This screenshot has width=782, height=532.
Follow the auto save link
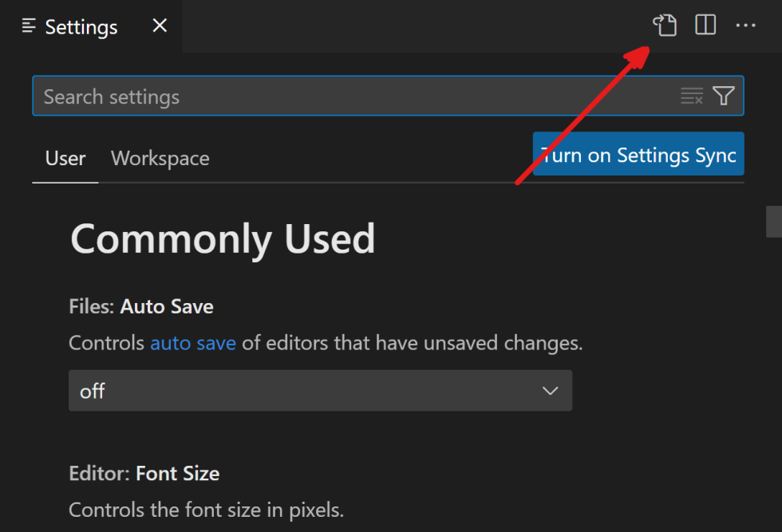[x=193, y=343]
